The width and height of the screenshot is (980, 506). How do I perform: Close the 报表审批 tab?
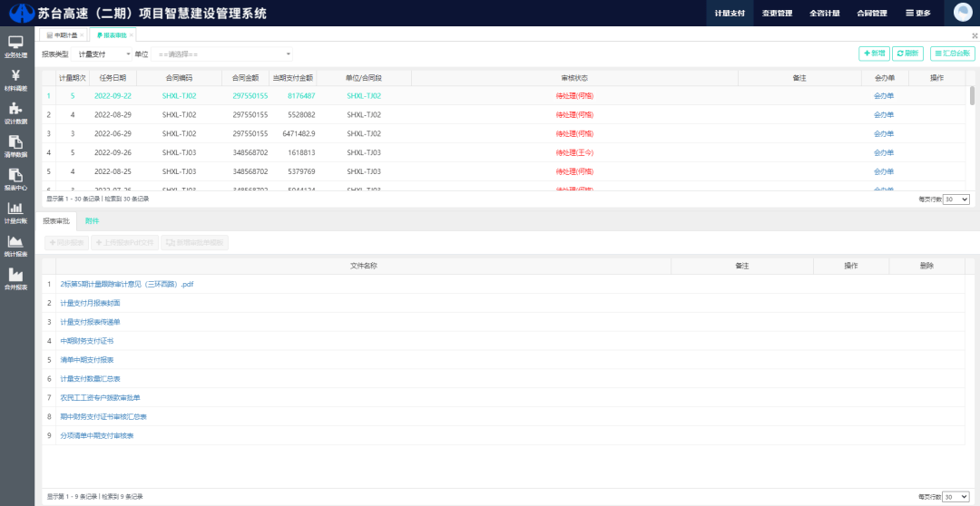click(132, 35)
